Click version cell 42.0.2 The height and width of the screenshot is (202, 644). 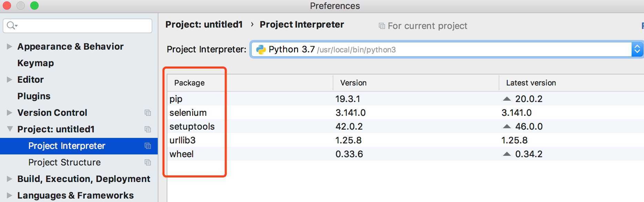coord(349,127)
